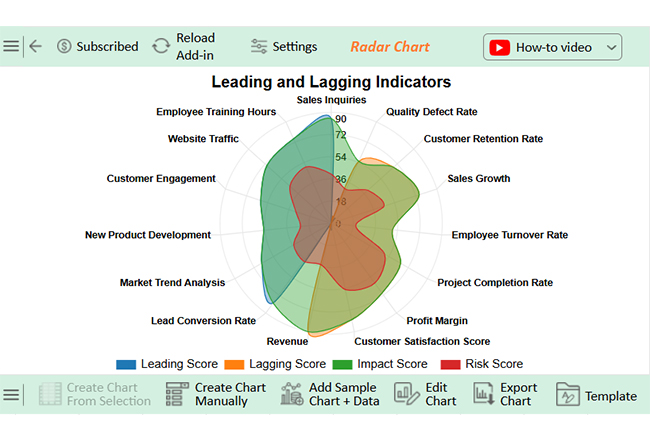Click the Subscribed dollar icon
The image size is (650, 441).
64,46
